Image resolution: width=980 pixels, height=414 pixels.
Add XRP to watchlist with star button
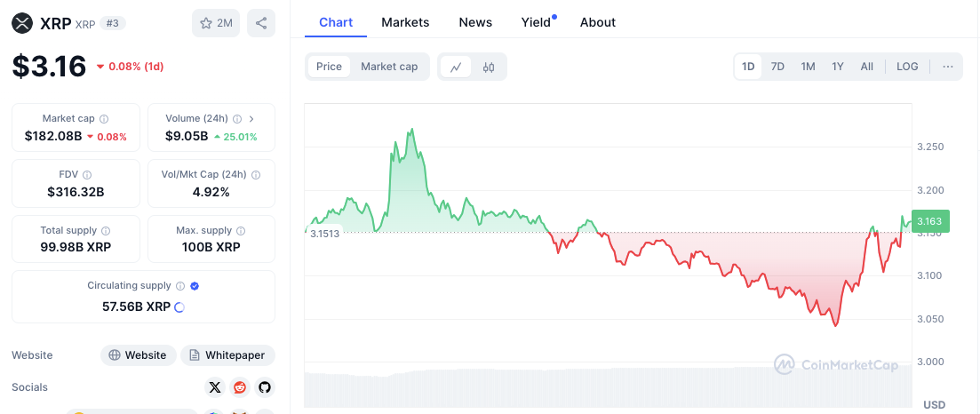pyautogui.click(x=216, y=24)
